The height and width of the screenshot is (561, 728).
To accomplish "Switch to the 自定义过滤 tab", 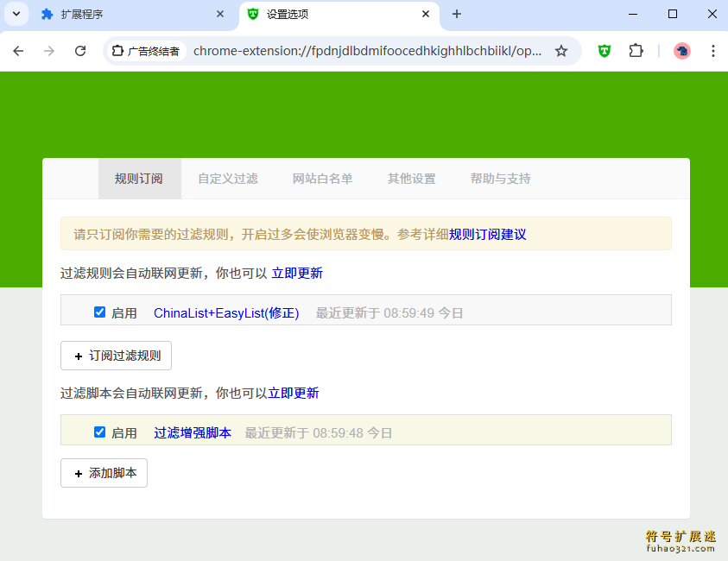I will click(228, 179).
